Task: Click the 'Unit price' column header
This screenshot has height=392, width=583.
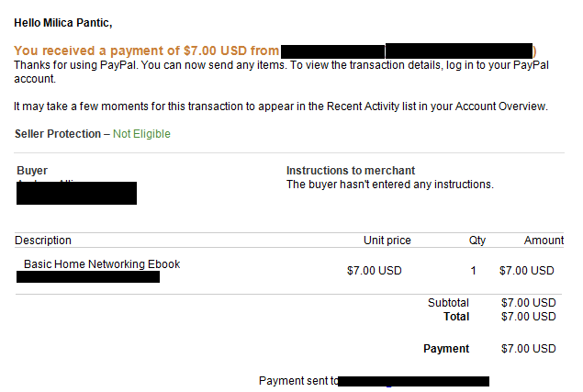Action: click(x=387, y=241)
